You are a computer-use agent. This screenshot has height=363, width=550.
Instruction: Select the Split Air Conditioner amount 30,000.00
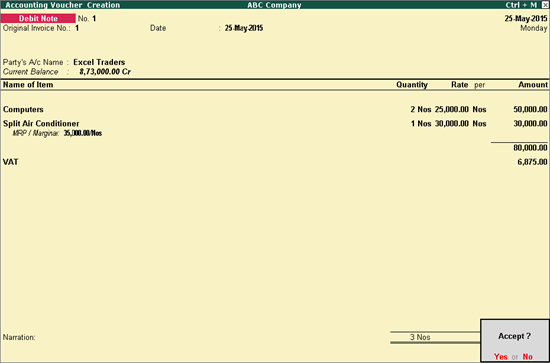click(530, 123)
